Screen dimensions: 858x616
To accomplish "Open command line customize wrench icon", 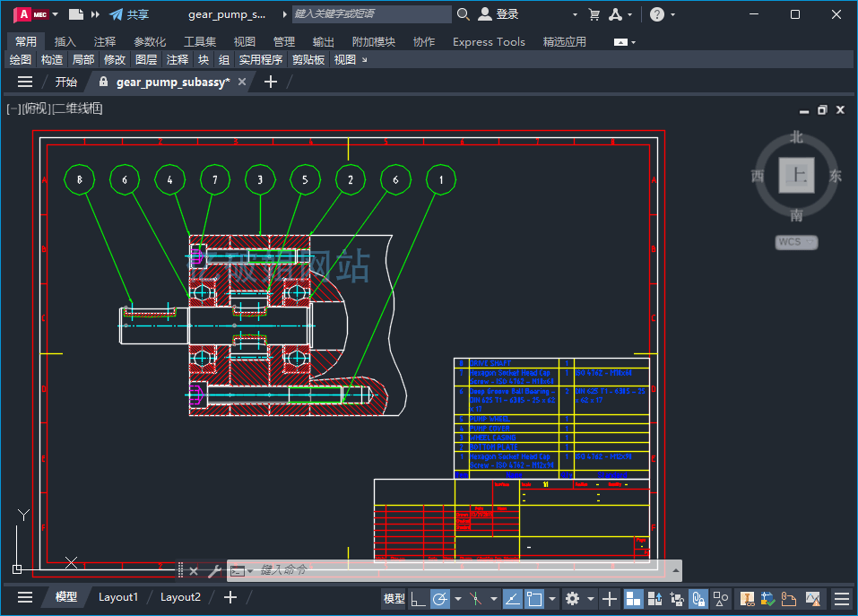I will [x=214, y=571].
